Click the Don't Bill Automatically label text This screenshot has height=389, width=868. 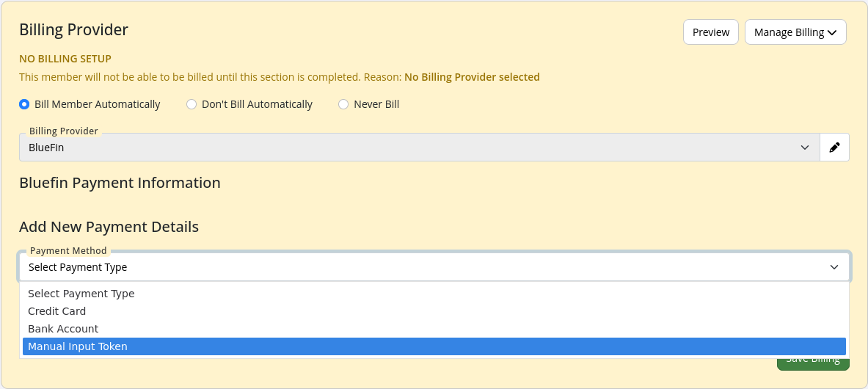pyautogui.click(x=257, y=104)
